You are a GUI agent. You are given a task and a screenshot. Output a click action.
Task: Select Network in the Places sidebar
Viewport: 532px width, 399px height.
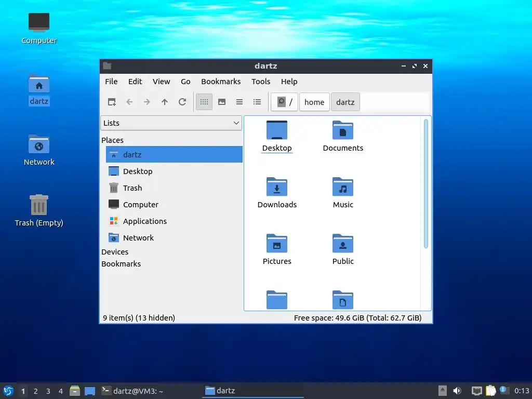[x=174, y=237]
